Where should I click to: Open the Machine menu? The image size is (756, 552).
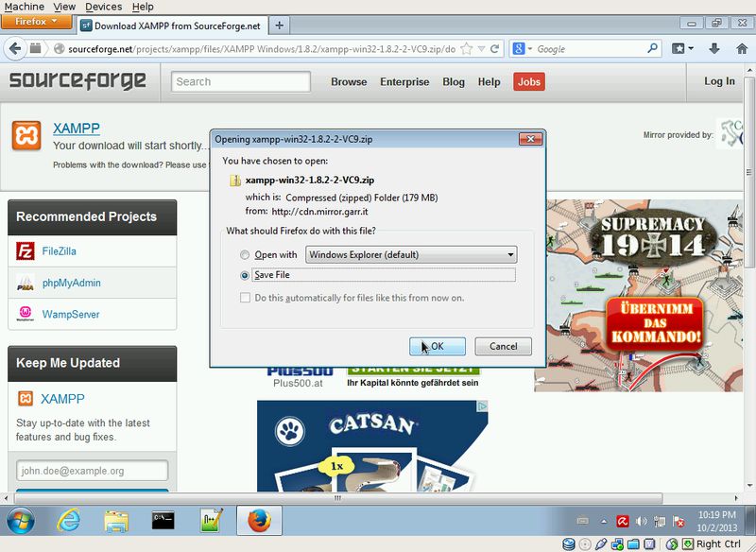click(25, 7)
